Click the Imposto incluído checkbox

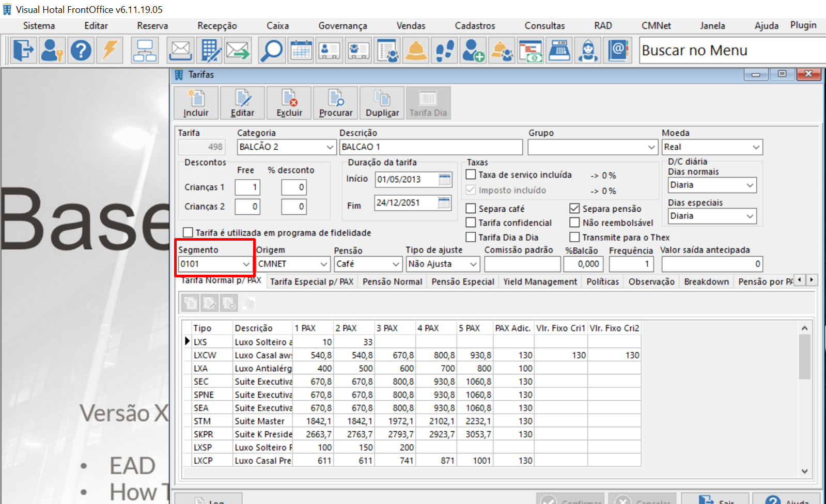pos(471,190)
